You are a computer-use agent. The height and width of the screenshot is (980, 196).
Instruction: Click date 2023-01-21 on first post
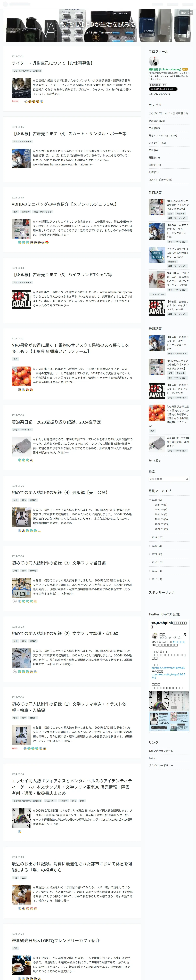coord(17,56)
